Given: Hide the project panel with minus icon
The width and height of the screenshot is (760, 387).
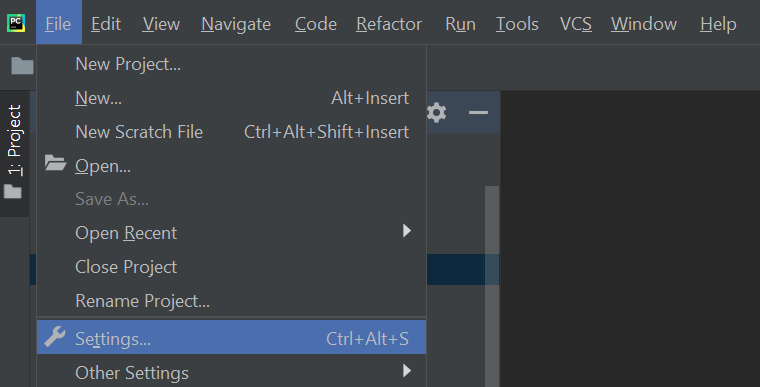Looking at the screenshot, I should (478, 113).
